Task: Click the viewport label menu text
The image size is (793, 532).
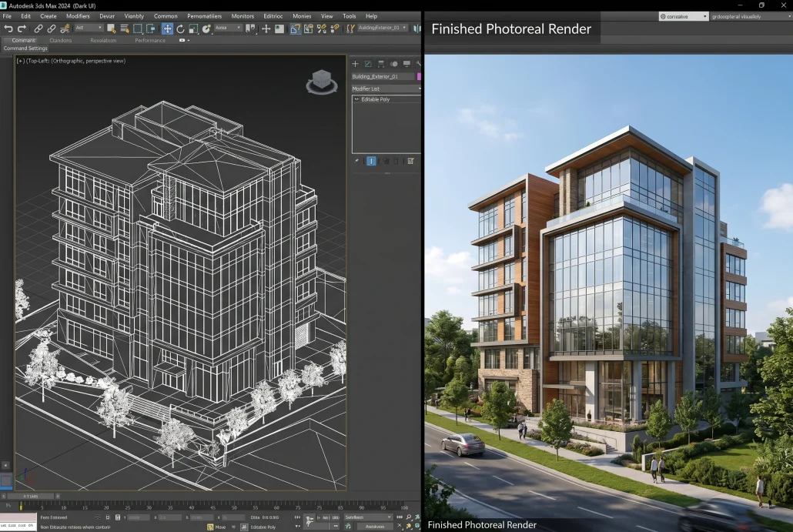Action: pyautogui.click(x=72, y=61)
